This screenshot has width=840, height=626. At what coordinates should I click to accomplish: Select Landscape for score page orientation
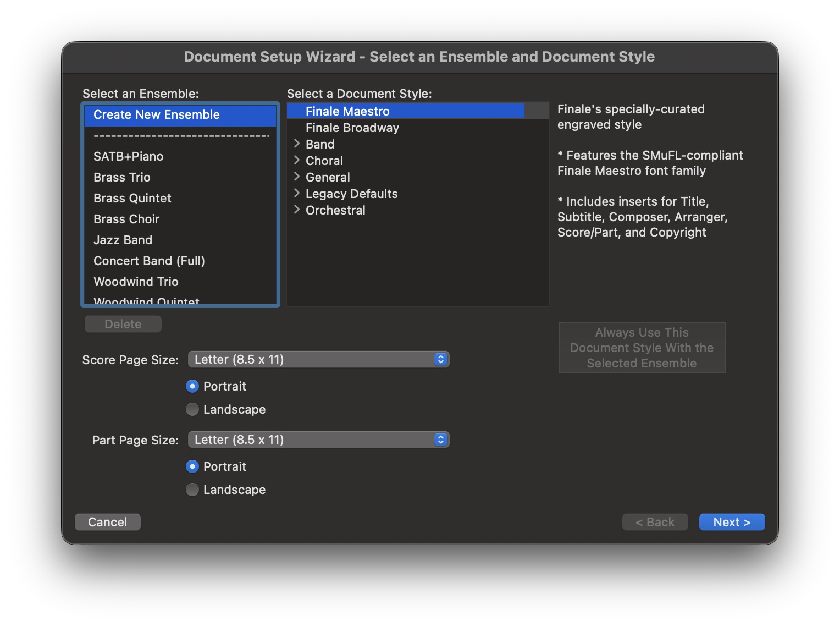point(192,410)
